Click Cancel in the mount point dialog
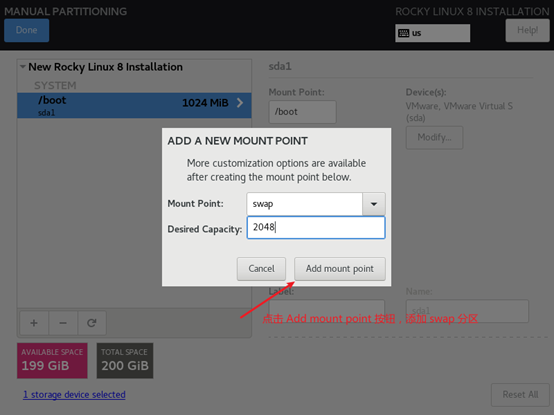Viewport: 554px width, 415px height. pos(261,269)
